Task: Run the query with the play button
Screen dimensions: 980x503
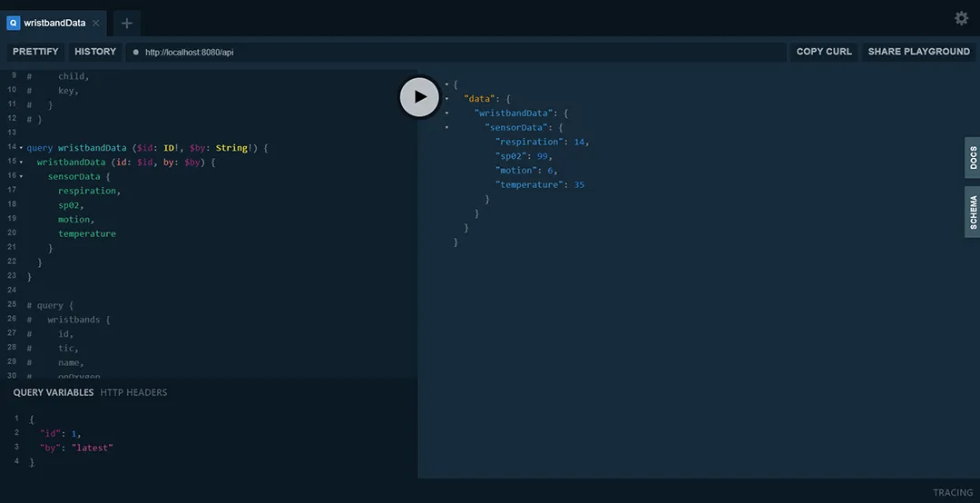Action: [419, 96]
